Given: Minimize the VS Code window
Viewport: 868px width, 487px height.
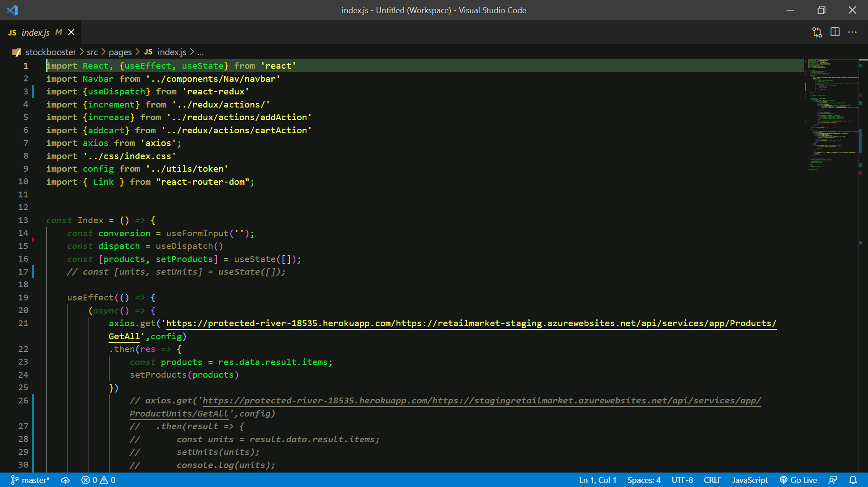Looking at the screenshot, I should (790, 10).
